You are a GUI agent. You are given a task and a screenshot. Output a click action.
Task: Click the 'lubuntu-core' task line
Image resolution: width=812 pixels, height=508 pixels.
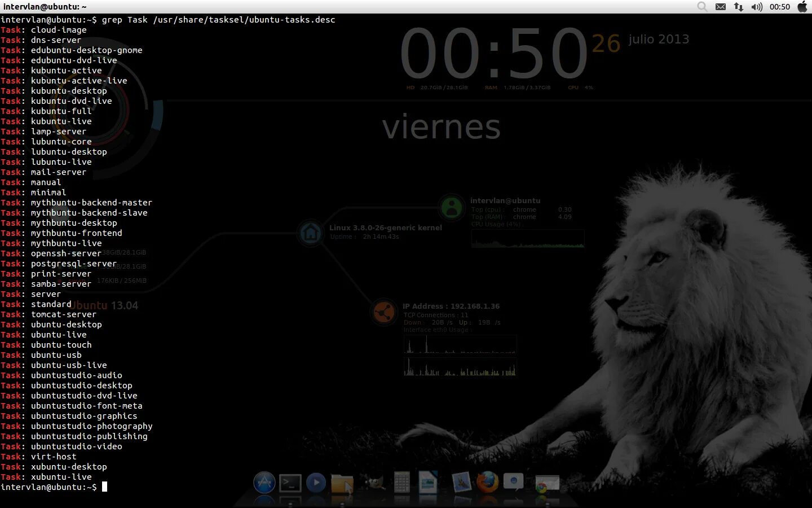pyautogui.click(x=46, y=142)
